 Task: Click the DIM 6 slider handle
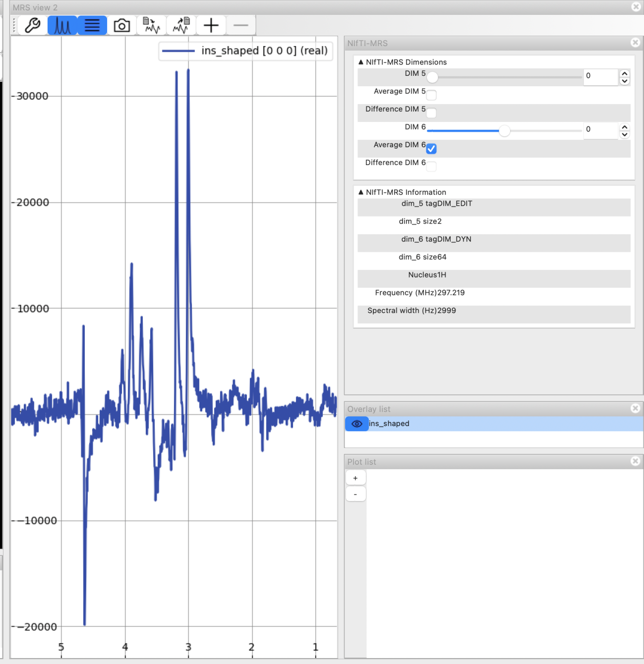coord(504,131)
